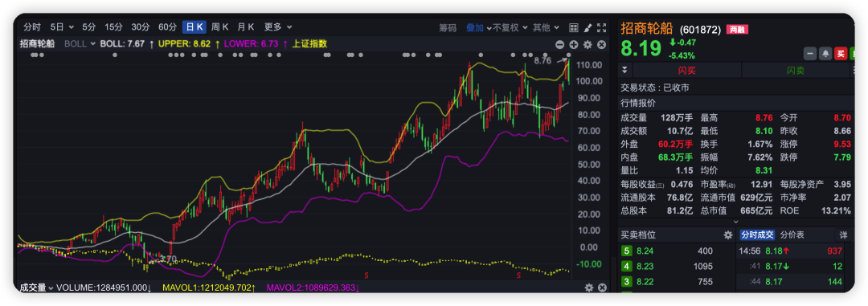This screenshot has width=868, height=306.
Task: Click the 招商轮船 label above the chart
Action: click(37, 43)
